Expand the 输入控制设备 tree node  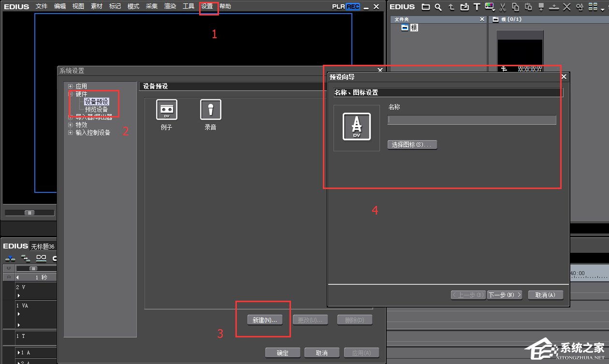(71, 132)
